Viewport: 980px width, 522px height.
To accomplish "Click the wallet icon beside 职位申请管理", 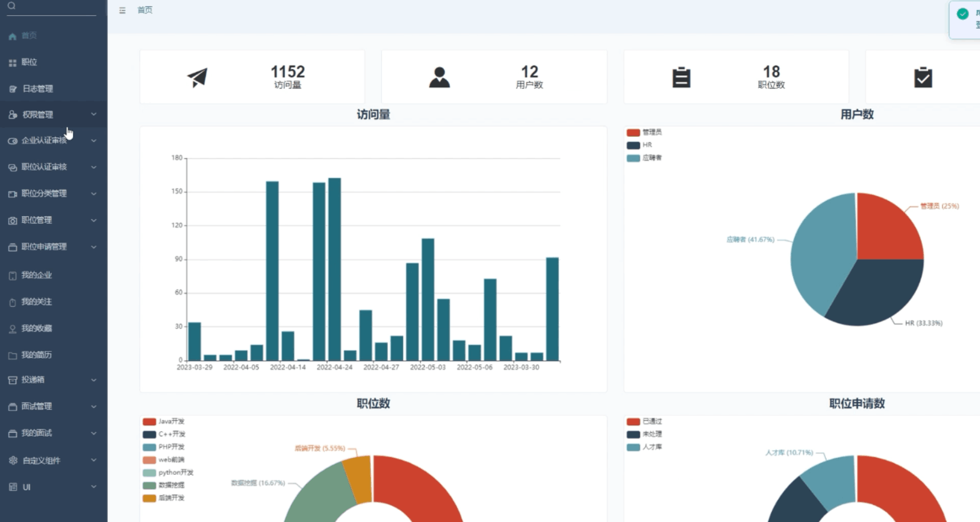I will [12, 247].
